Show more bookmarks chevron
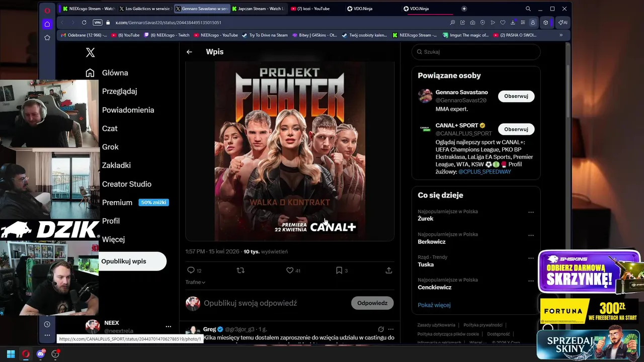The height and width of the screenshot is (362, 644). click(x=560, y=35)
